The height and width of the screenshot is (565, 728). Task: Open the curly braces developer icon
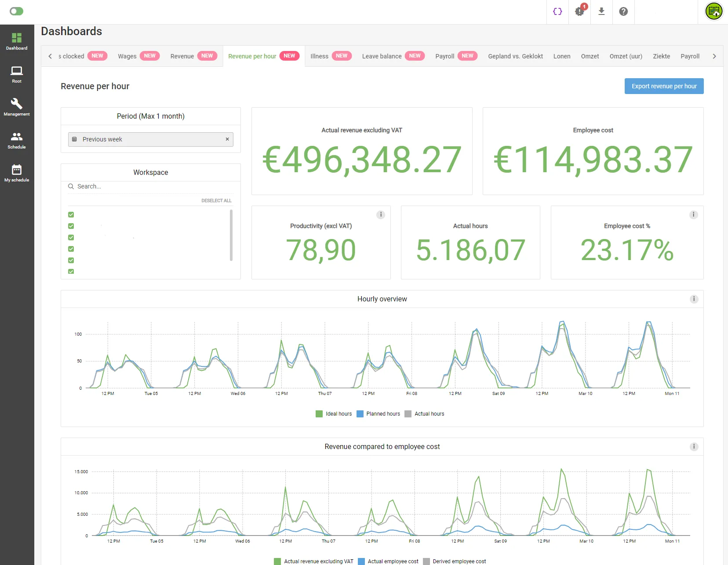pyautogui.click(x=557, y=11)
